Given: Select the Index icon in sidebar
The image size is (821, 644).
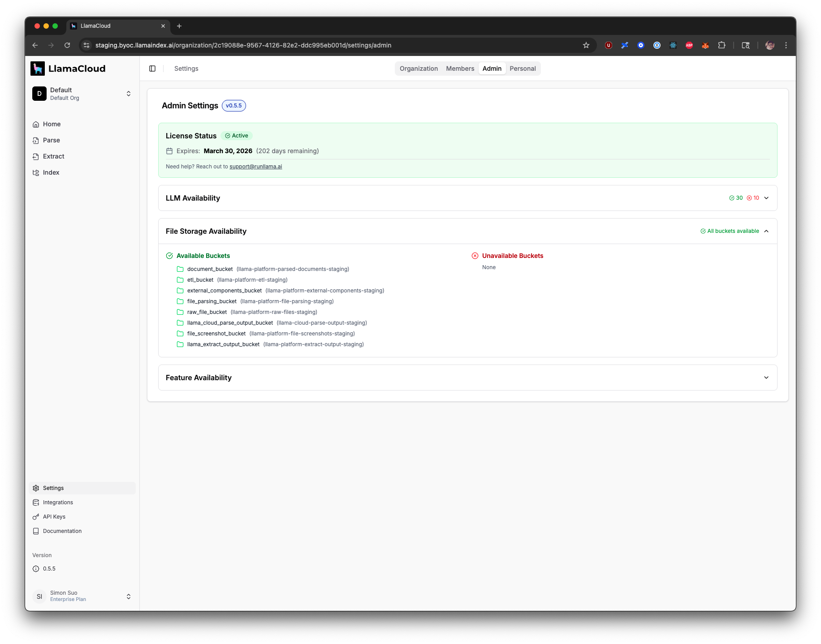Looking at the screenshot, I should point(36,172).
